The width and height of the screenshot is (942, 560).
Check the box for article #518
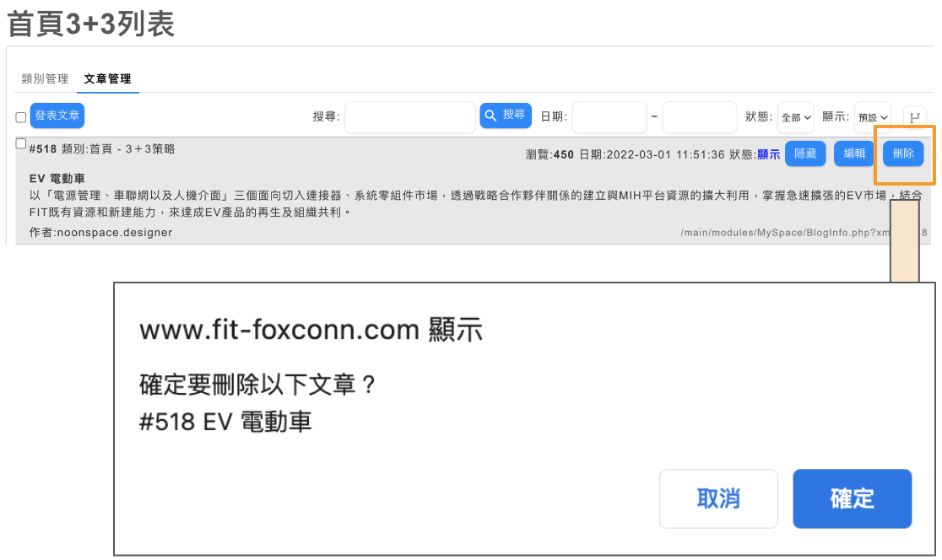20,143
